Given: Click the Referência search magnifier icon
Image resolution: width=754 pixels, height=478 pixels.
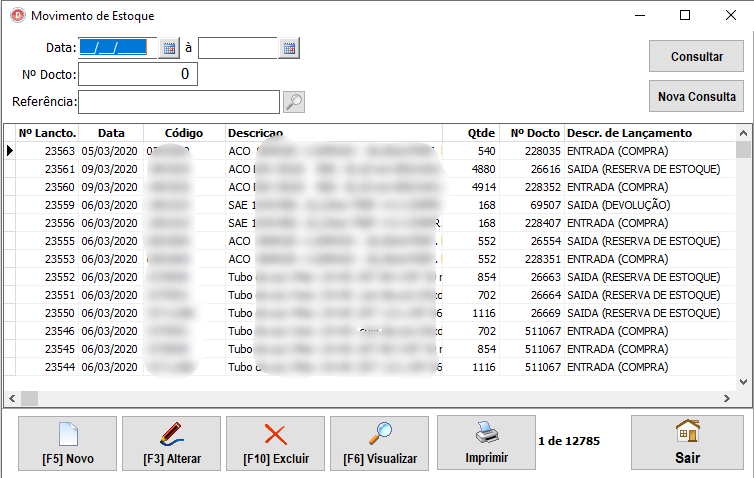Looking at the screenshot, I should point(294,101).
